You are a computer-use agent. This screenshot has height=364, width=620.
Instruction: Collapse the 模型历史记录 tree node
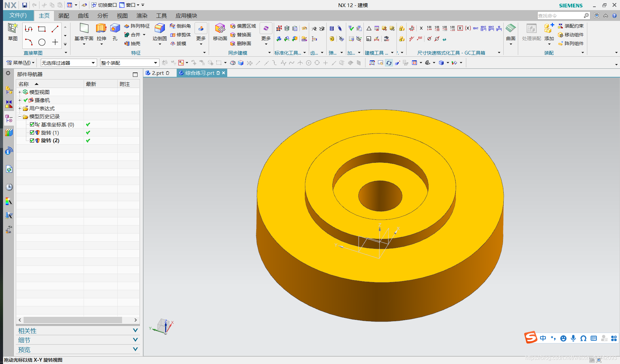[x=20, y=116]
